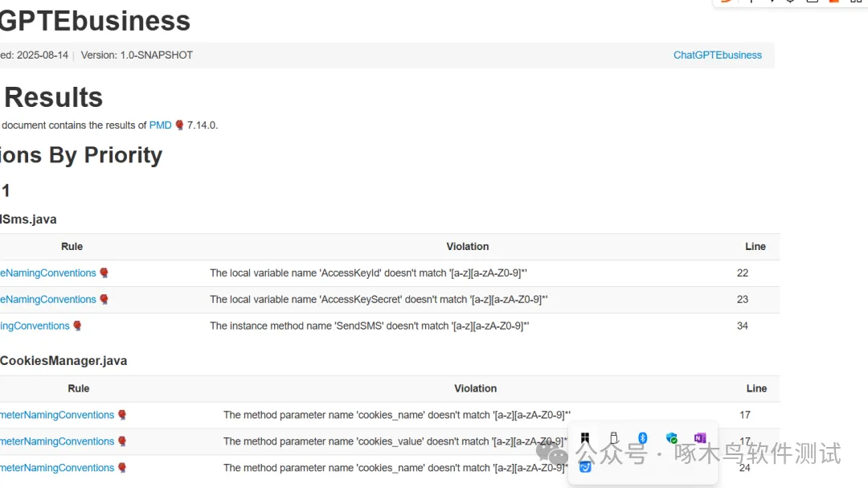Screen dimensions: 868x488
Task: Open the blue app icon in tray's second row
Action: (x=585, y=467)
